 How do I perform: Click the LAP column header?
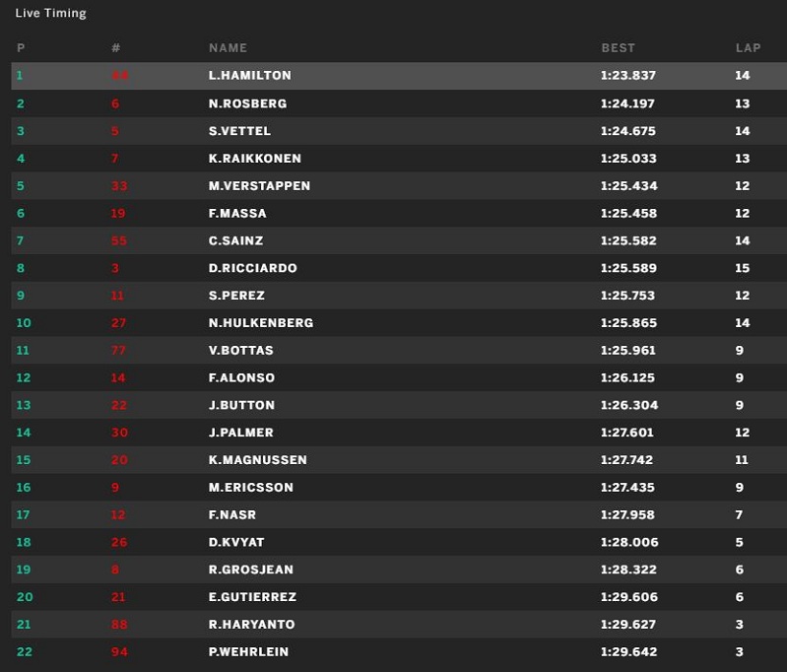[x=748, y=47]
